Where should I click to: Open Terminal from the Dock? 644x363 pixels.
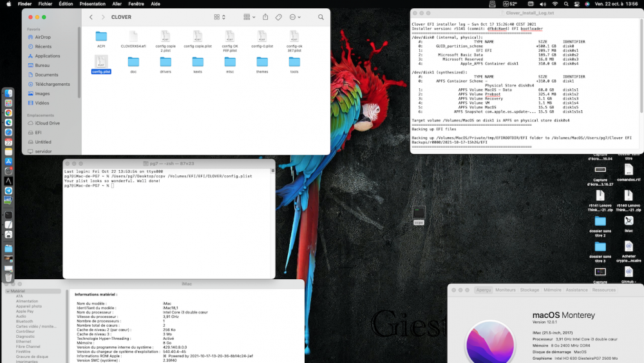click(x=8, y=215)
